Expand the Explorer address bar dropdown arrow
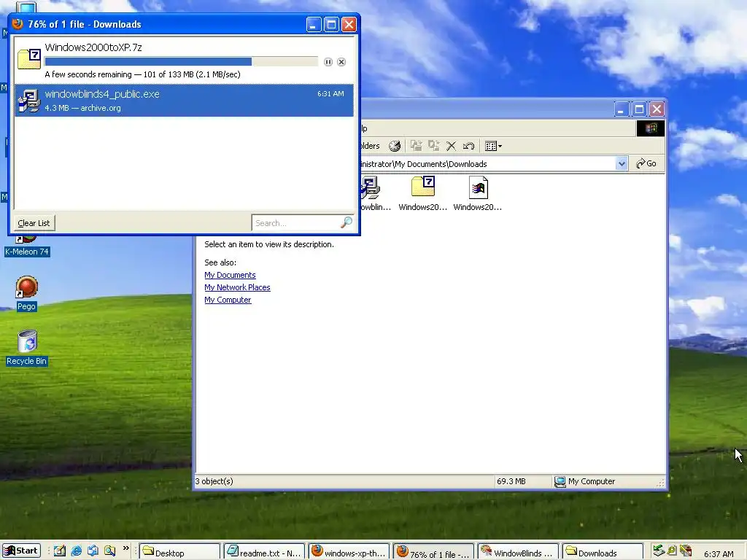The width and height of the screenshot is (747, 560). click(622, 164)
